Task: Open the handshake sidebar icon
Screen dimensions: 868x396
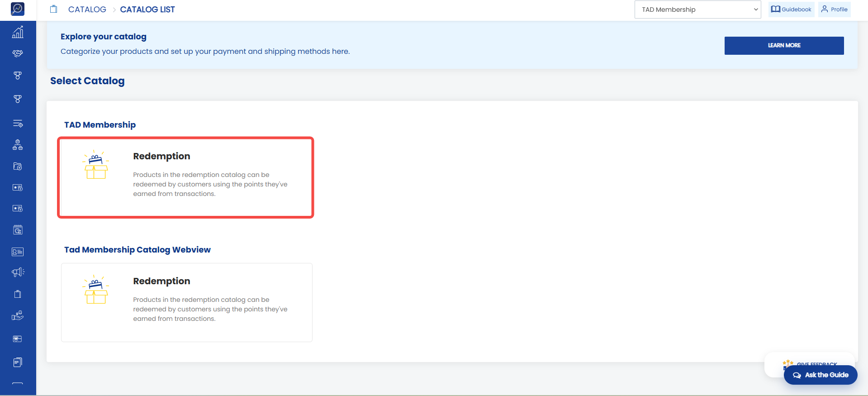Action: tap(18, 53)
